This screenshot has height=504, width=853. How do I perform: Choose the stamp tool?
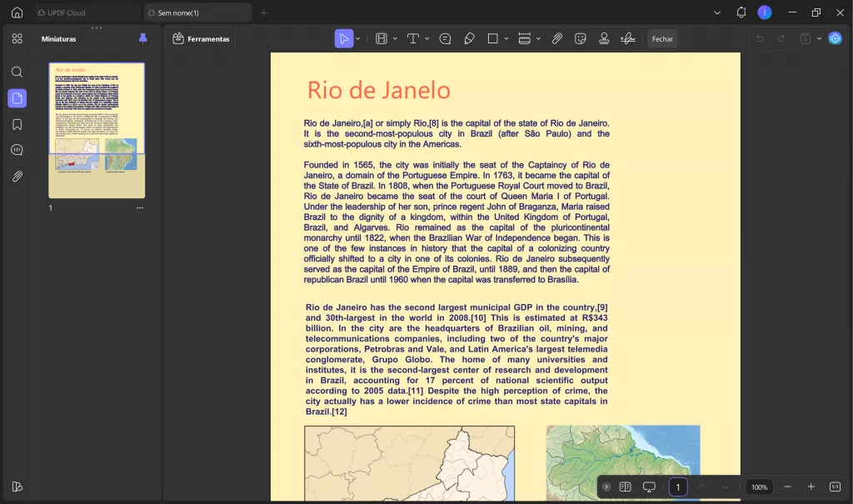pos(604,38)
